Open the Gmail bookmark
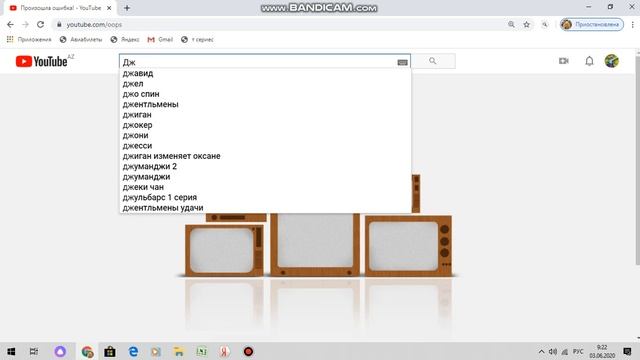640x360 pixels. pos(160,40)
